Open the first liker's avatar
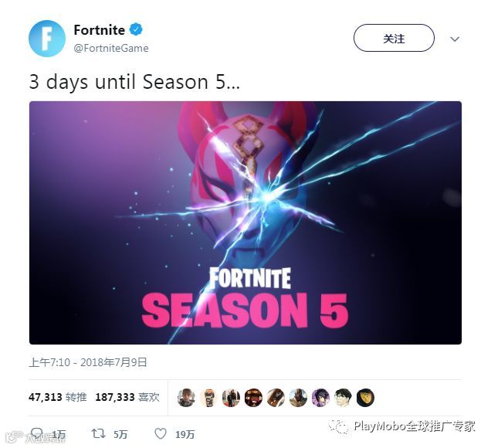This screenshot has width=491, height=448. (186, 398)
